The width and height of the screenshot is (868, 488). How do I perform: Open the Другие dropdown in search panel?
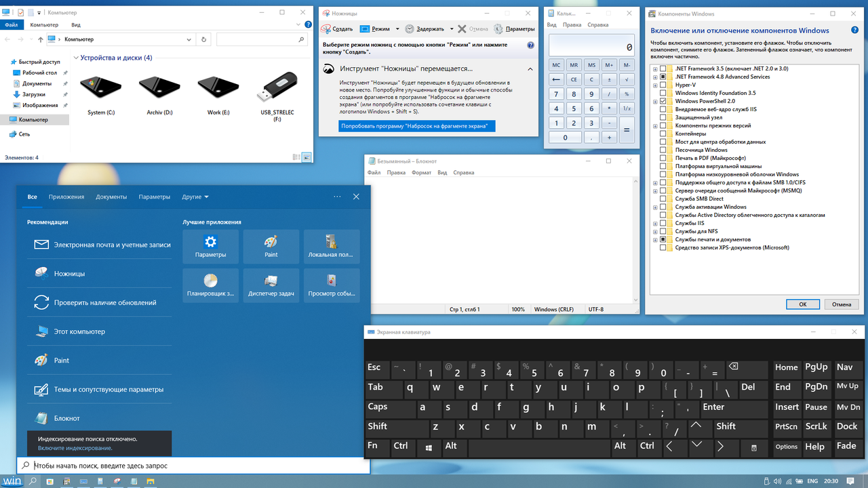pyautogui.click(x=195, y=197)
